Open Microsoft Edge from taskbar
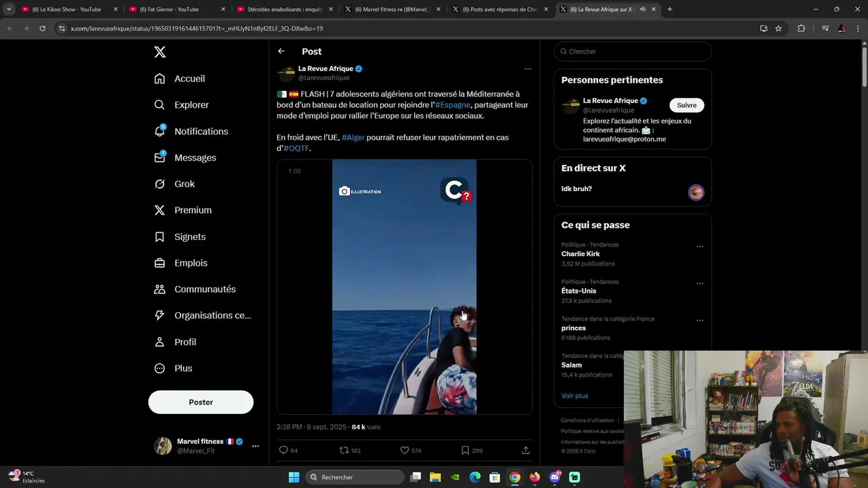This screenshot has width=868, height=488. (x=475, y=477)
